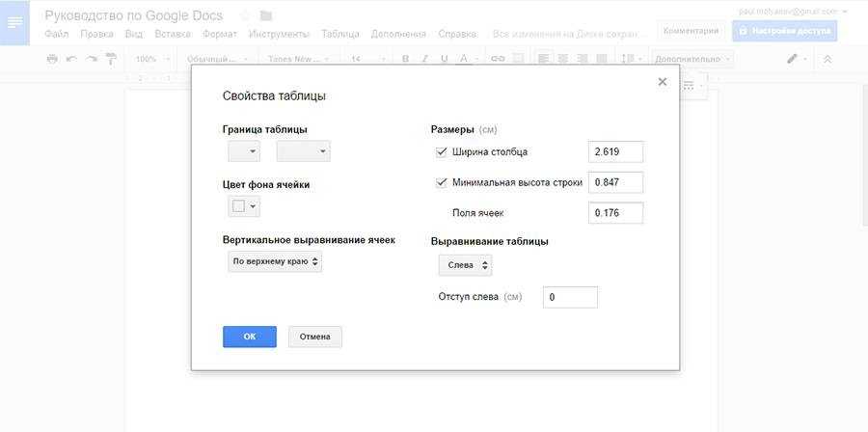The width and height of the screenshot is (868, 432).
Task: Open the Вид menu
Action: (133, 34)
